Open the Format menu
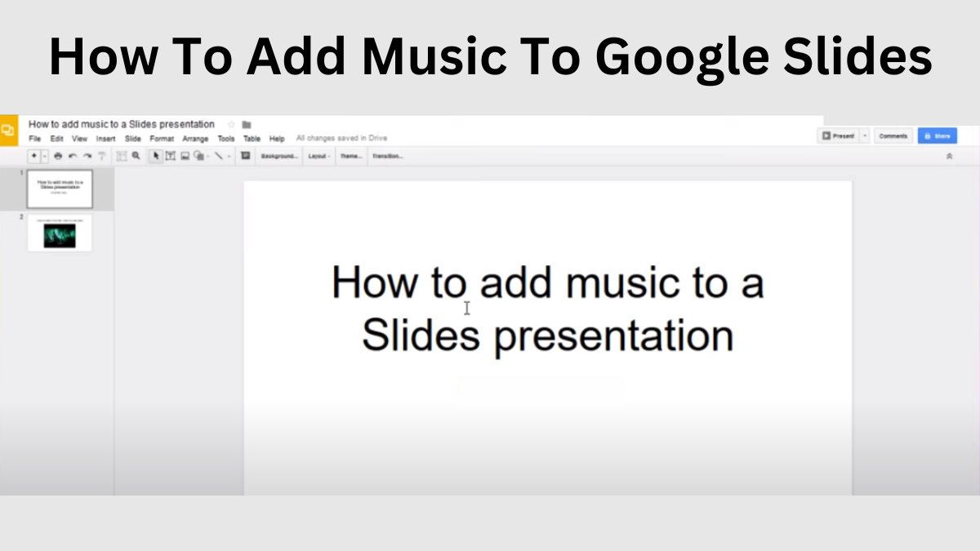The image size is (980, 551). [x=162, y=139]
